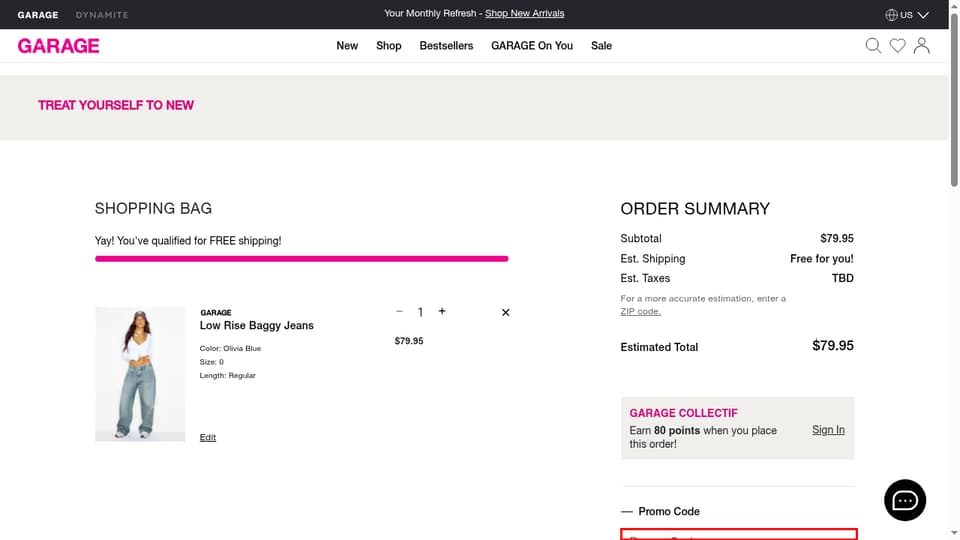Image resolution: width=960 pixels, height=540 pixels.
Task: Open the live chat bubble
Action: (x=905, y=500)
